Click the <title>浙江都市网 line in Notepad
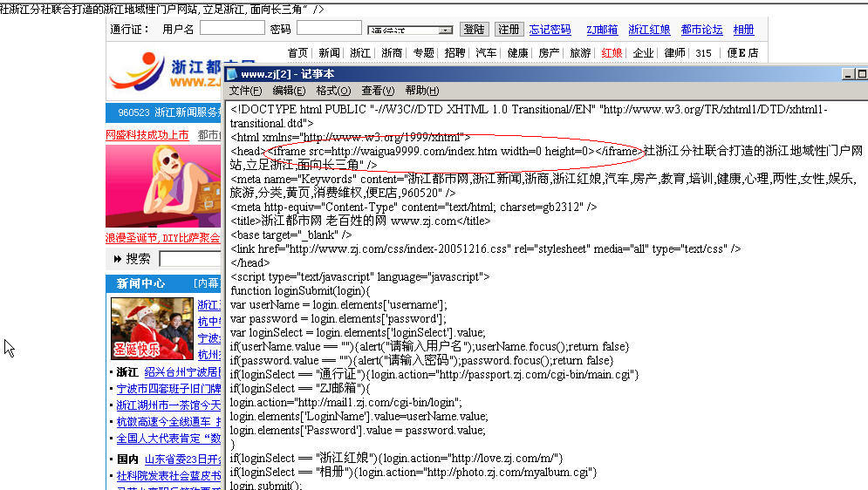Viewport: 868px width, 490px height. (x=360, y=221)
